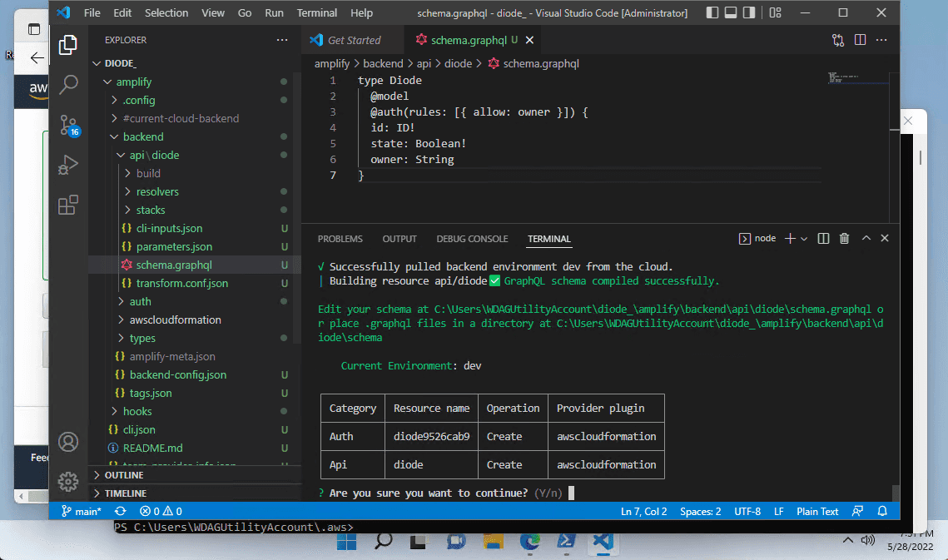The image size is (948, 560).
Task: Open the Terminal menu
Action: pyautogui.click(x=317, y=12)
